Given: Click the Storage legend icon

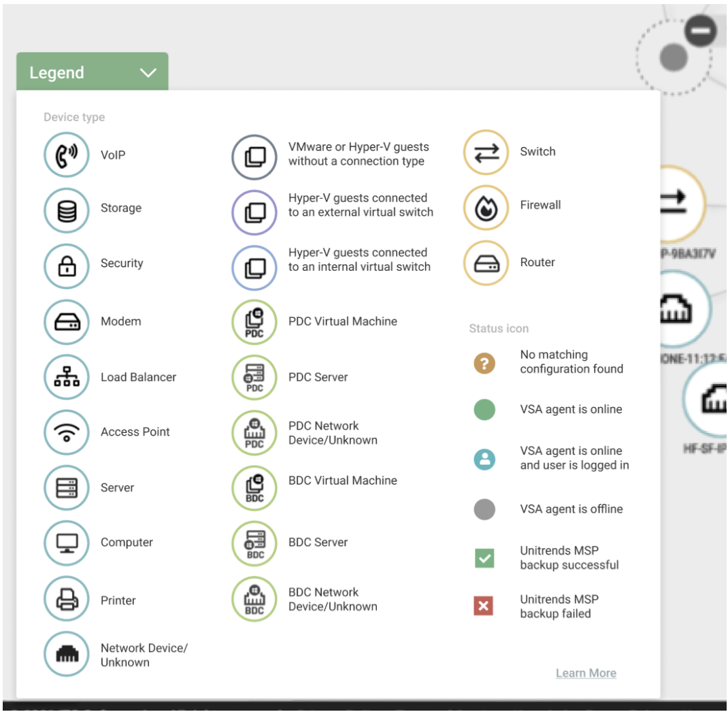Looking at the screenshot, I should [66, 210].
